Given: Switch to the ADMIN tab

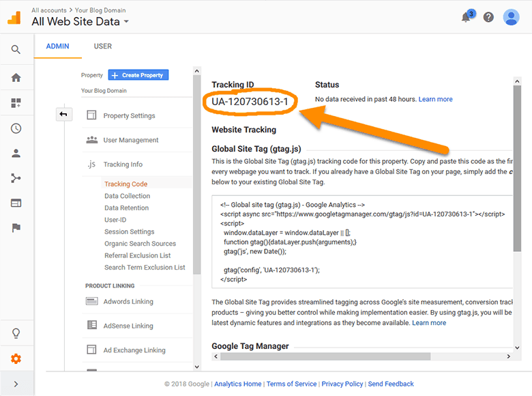Looking at the screenshot, I should pos(58,46).
